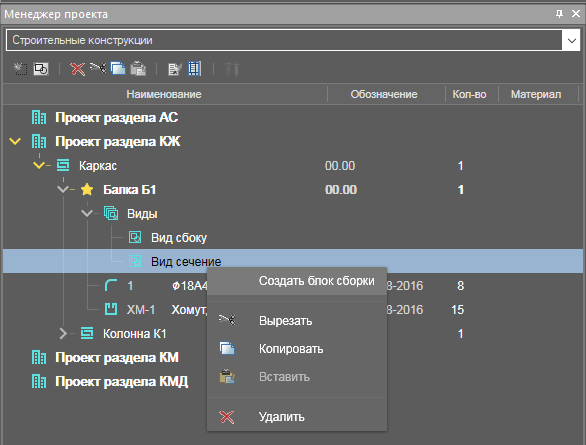Click the second toolbar icon with window symbol
The height and width of the screenshot is (445, 586).
tap(41, 69)
